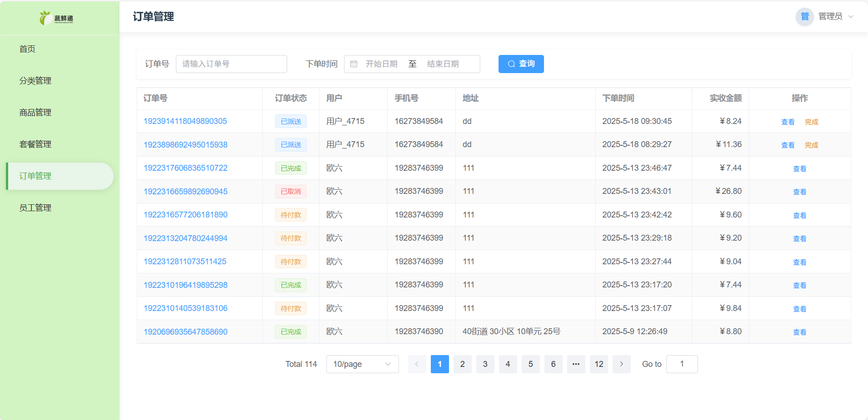Click the ellipsis more-pages button
Screen dimensions: 868x420
point(576,364)
